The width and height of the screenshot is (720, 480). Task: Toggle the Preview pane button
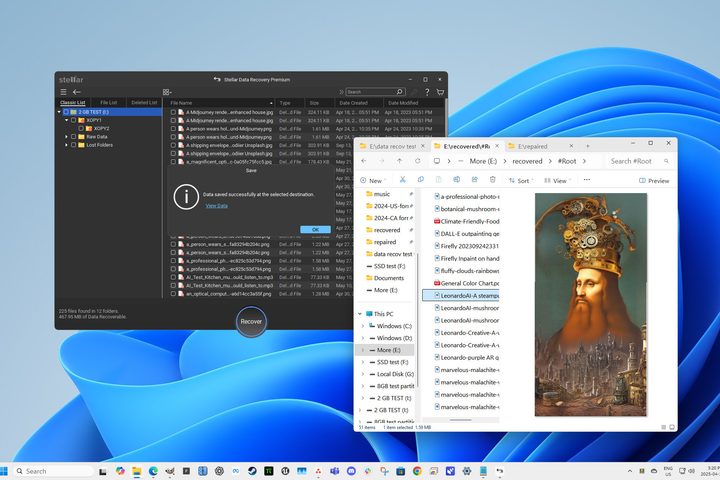click(654, 181)
